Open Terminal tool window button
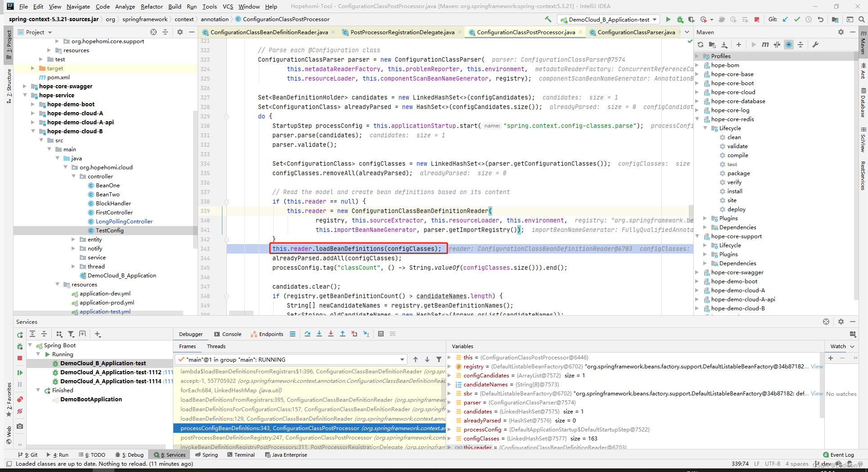Viewport: 868px width, 472px height. (x=240, y=455)
